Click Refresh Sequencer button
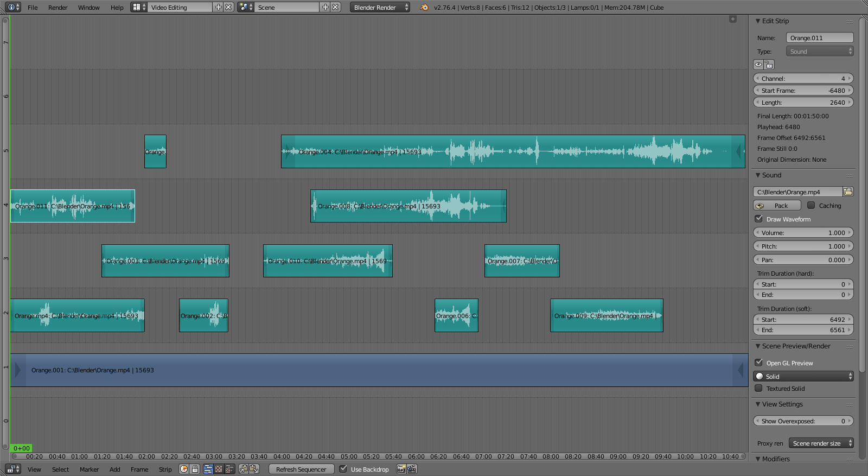 (301, 469)
